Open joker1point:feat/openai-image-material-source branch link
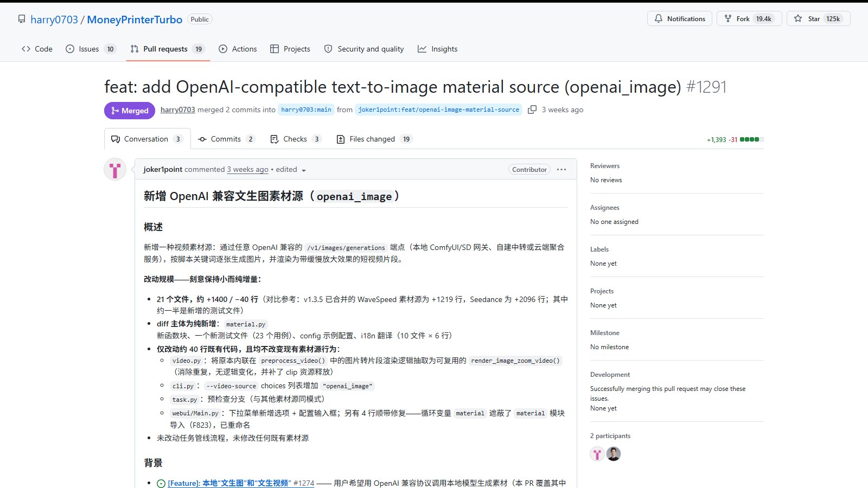868x488 pixels. [438, 110]
